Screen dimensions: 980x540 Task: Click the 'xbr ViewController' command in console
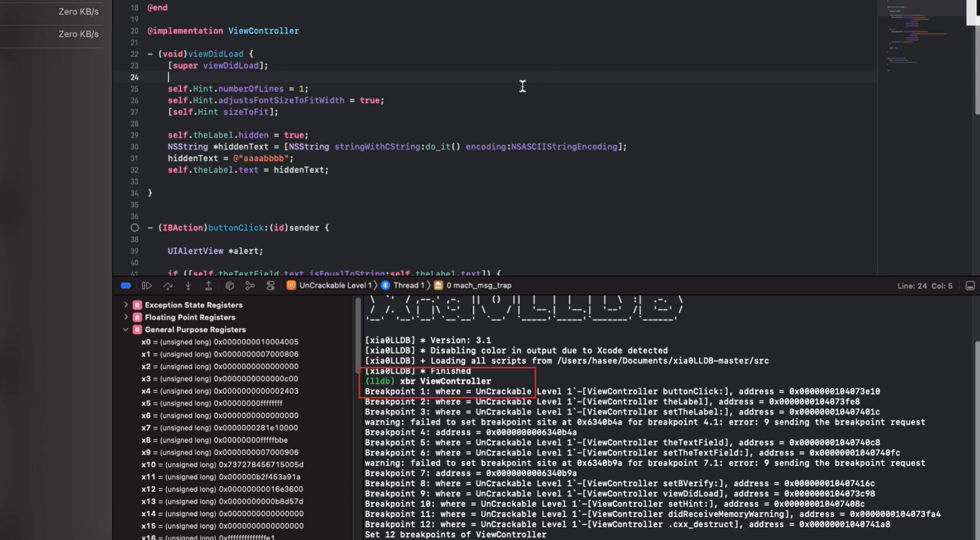point(445,381)
